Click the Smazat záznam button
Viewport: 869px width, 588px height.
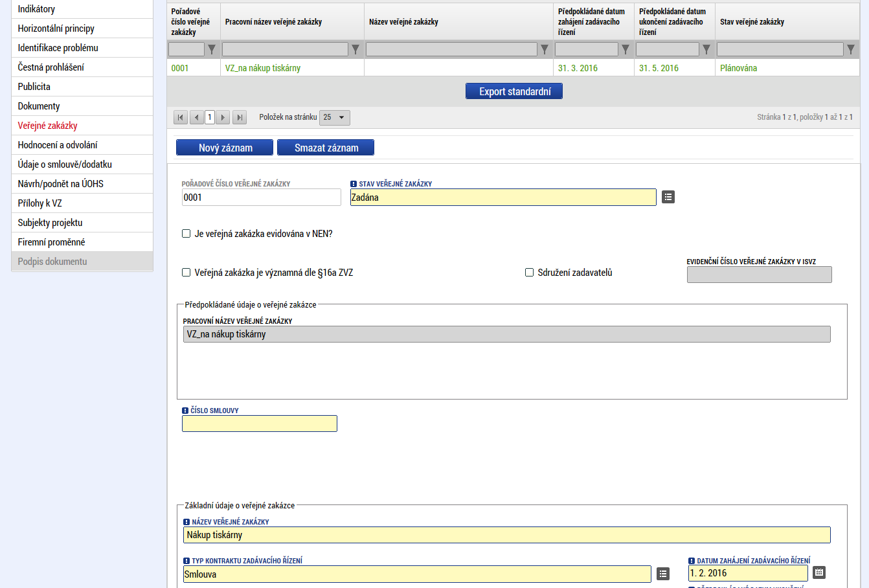[x=326, y=148]
